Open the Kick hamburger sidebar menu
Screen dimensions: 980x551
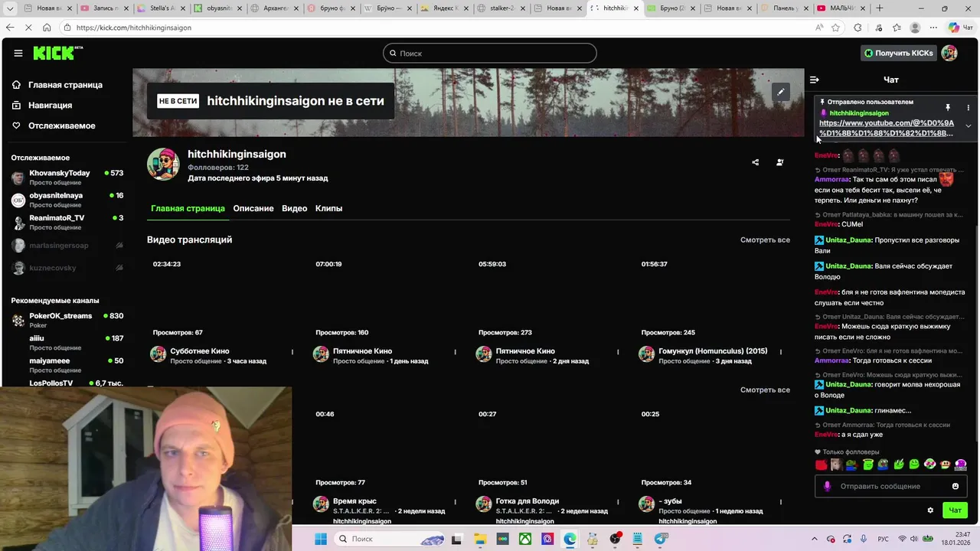[18, 53]
